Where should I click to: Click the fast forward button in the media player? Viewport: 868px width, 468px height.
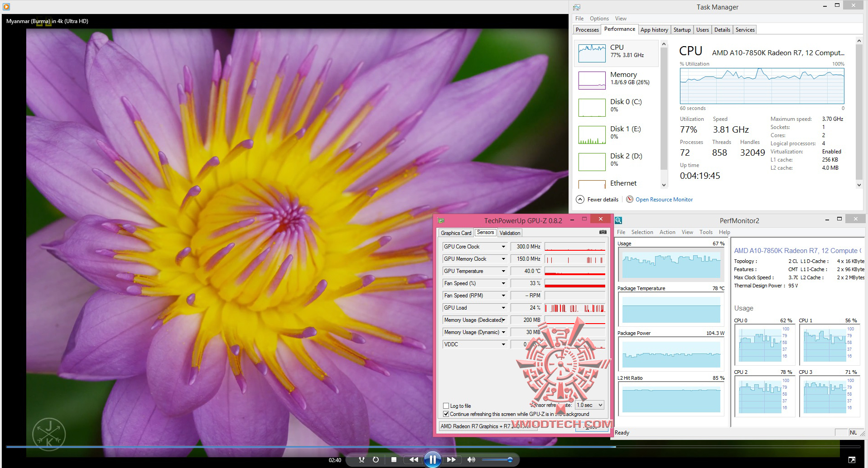coord(451,460)
